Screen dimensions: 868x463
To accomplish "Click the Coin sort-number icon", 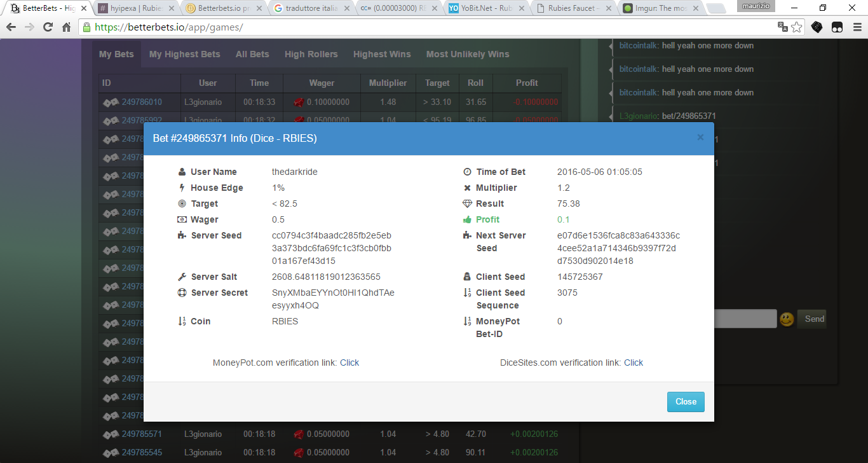I will (x=182, y=321).
